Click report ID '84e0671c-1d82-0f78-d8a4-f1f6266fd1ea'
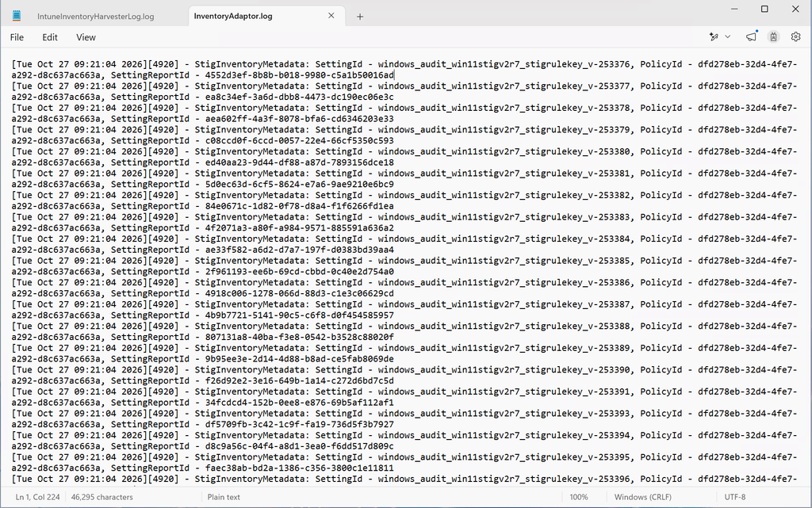 pyautogui.click(x=299, y=206)
